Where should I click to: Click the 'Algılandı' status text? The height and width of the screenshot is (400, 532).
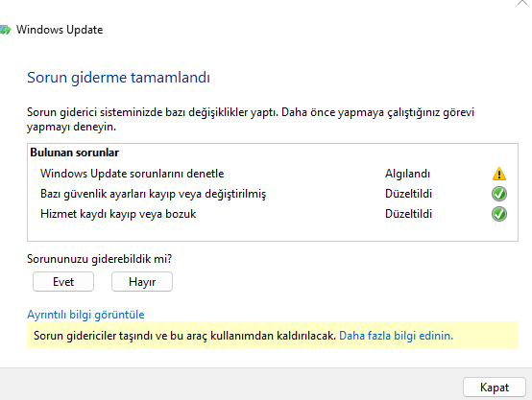[407, 174]
